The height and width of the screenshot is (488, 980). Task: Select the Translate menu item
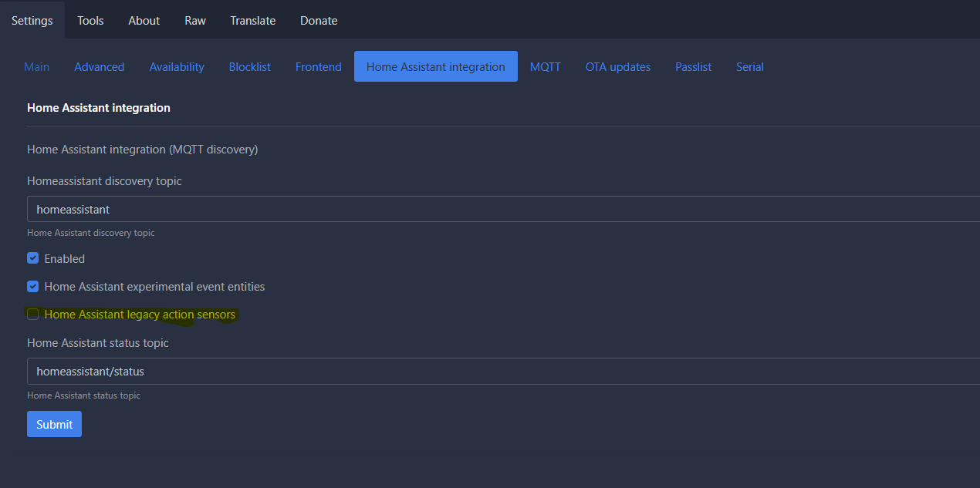pyautogui.click(x=253, y=20)
